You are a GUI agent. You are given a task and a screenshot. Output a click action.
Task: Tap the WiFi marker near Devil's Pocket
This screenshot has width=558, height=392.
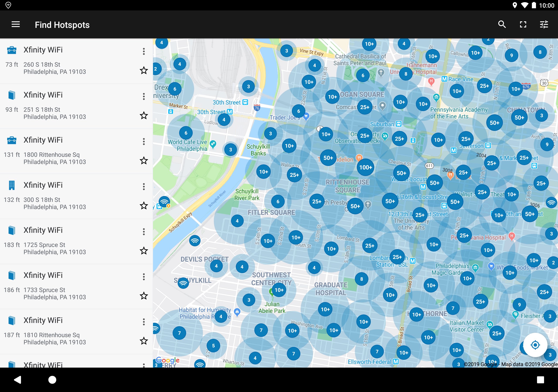[195, 241]
